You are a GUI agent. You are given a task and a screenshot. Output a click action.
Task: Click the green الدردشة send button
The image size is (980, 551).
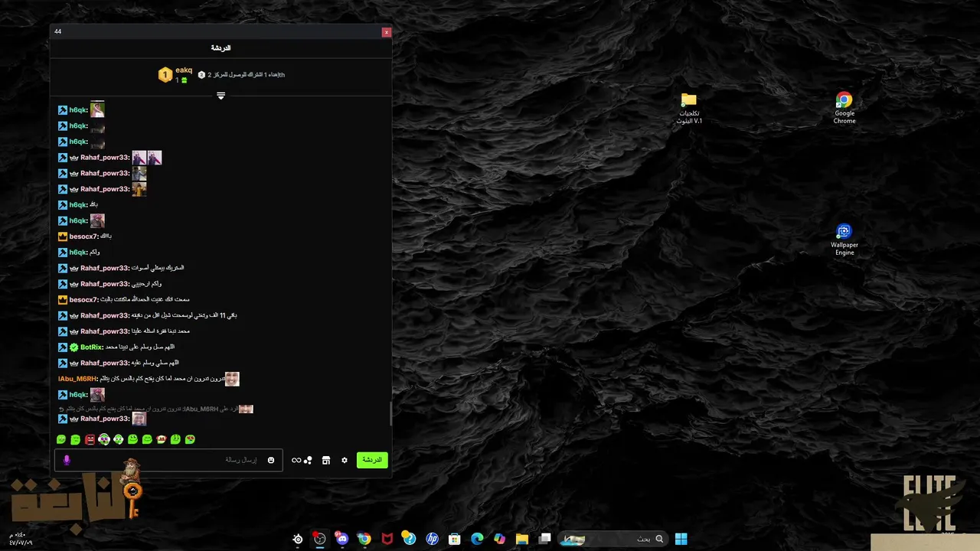[x=372, y=460]
